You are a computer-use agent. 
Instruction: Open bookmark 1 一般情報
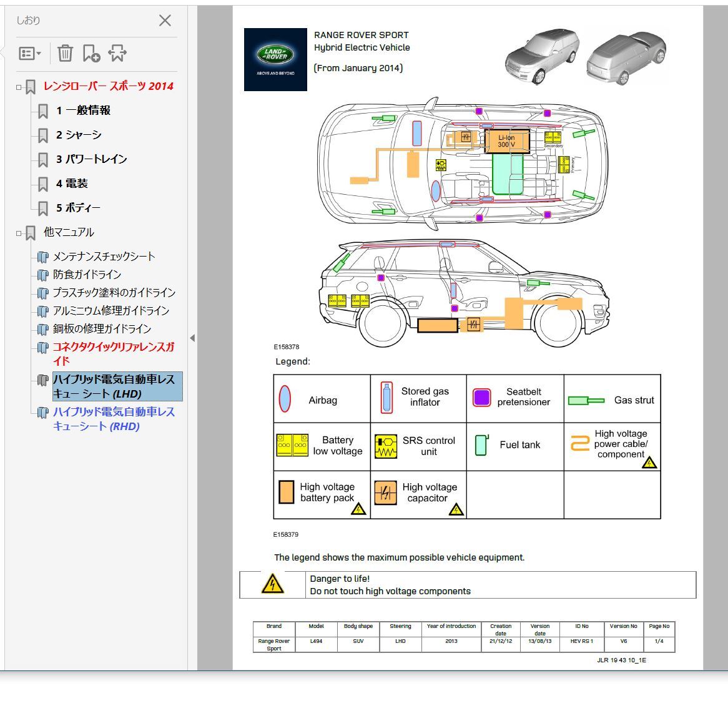pyautogui.click(x=83, y=110)
